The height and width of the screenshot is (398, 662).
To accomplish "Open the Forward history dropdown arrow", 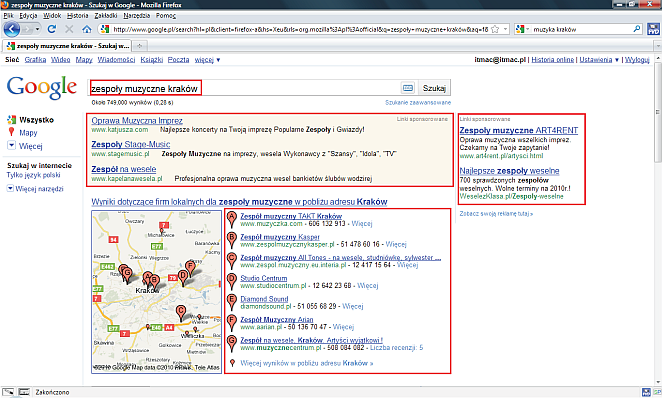I will (x=38, y=29).
